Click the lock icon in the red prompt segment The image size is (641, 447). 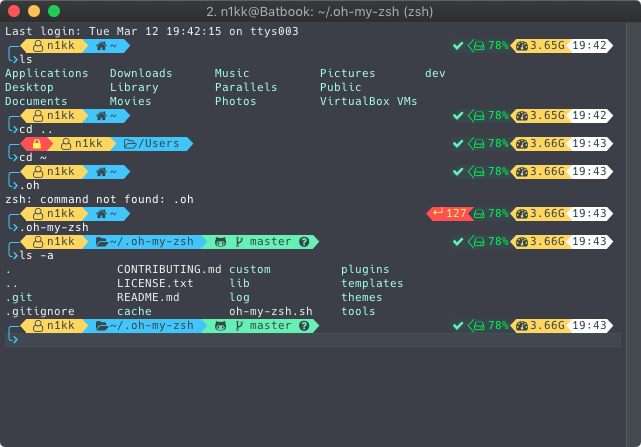(37, 144)
